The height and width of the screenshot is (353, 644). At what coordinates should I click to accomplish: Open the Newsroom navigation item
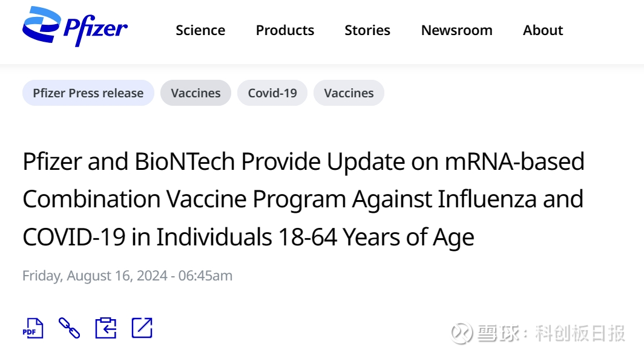(x=457, y=30)
